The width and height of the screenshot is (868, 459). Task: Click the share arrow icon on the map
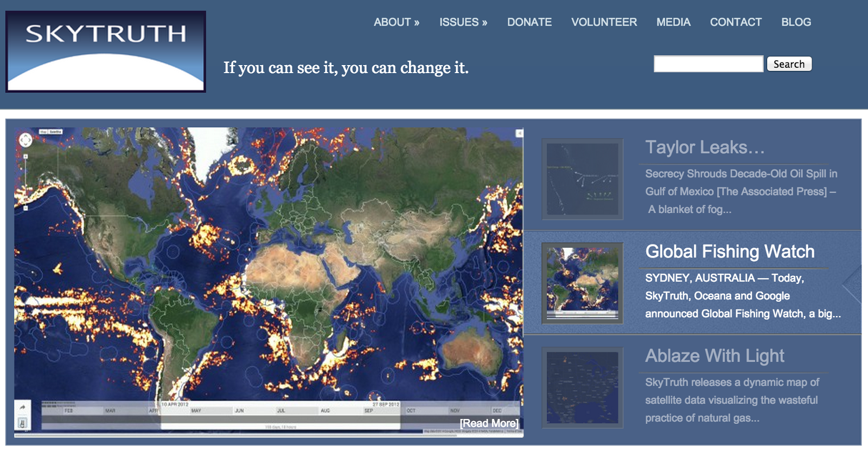point(22,408)
